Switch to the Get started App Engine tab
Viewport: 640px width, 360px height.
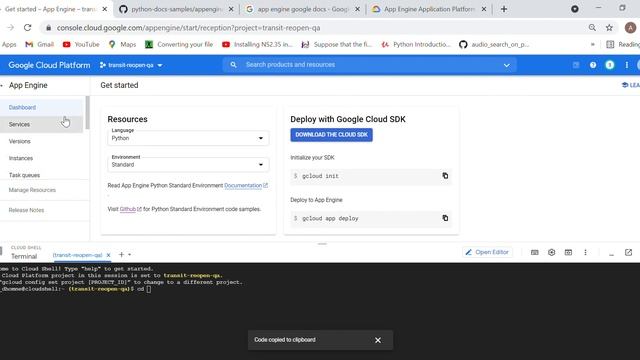pos(51,9)
